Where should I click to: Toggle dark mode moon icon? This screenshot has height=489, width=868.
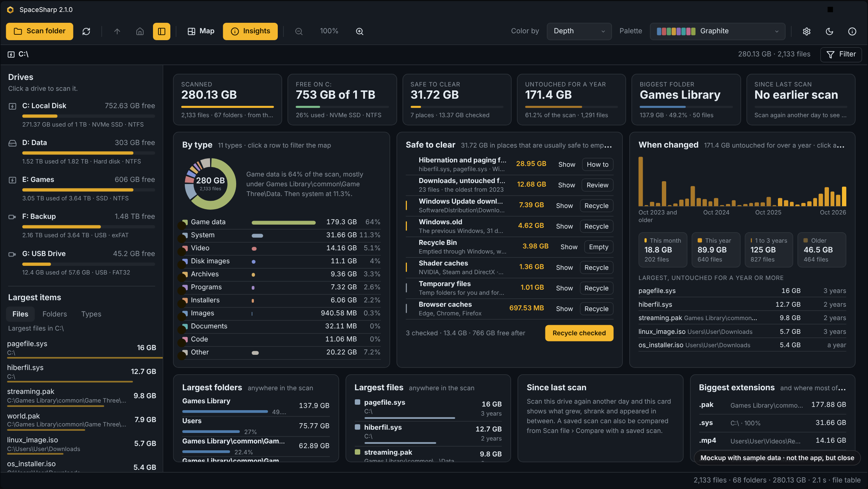coord(829,31)
